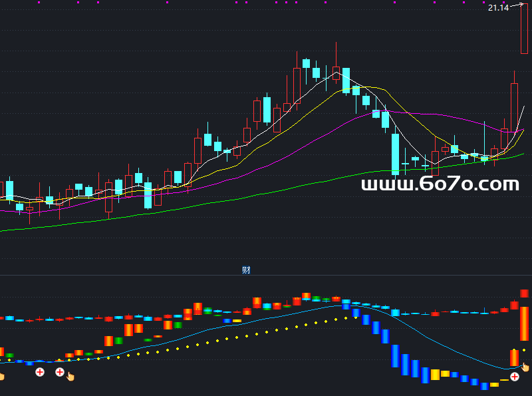Select hand pointer icon at indicator's far right
Screen dimensions: 532x396
pos(525,367)
